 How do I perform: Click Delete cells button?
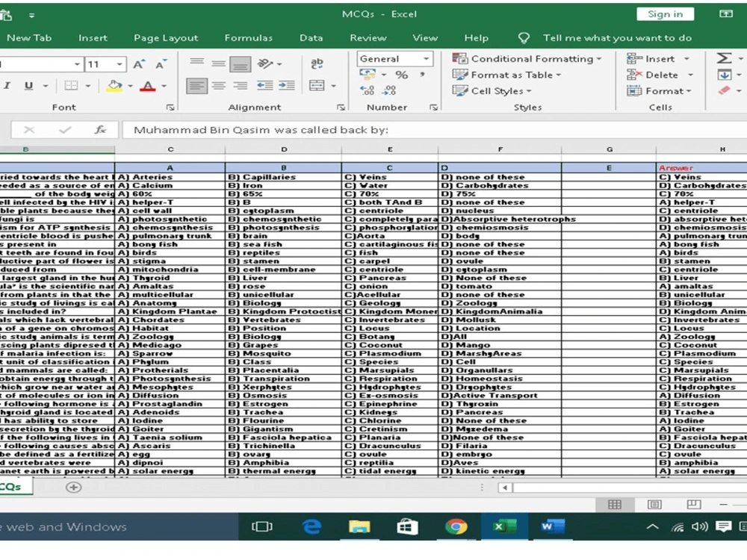pyautogui.click(x=653, y=75)
